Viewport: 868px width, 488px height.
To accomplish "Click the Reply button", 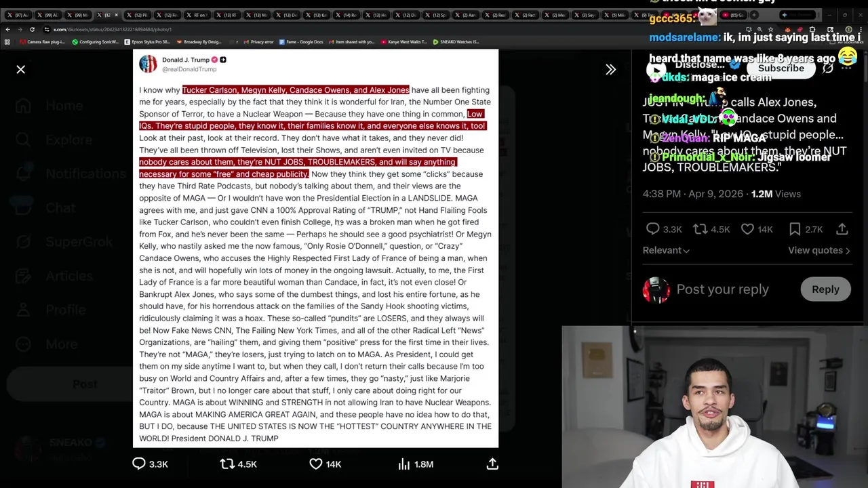I will click(825, 289).
